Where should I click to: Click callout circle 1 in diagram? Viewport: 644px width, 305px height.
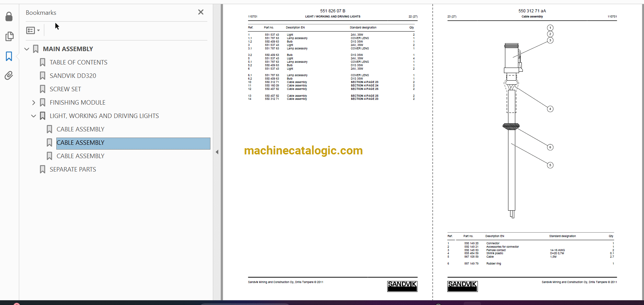(550, 28)
